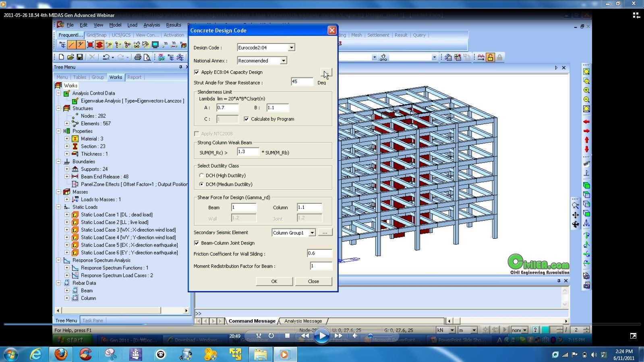Click Close button in Concrete Design Code dialog

313,281
